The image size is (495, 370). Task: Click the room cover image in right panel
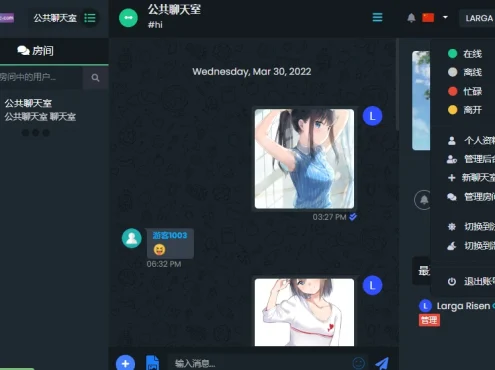[x=421, y=100]
